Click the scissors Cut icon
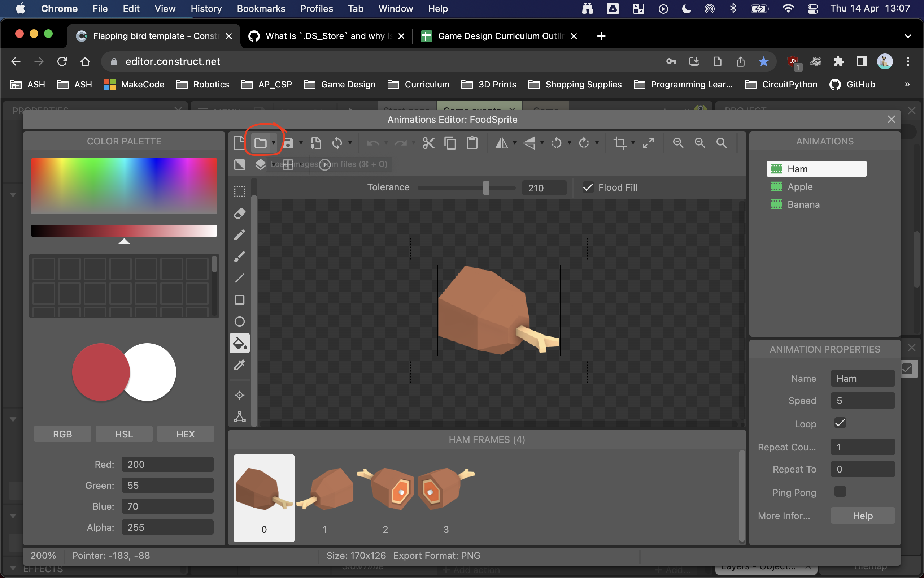This screenshot has height=578, width=924. tap(429, 143)
